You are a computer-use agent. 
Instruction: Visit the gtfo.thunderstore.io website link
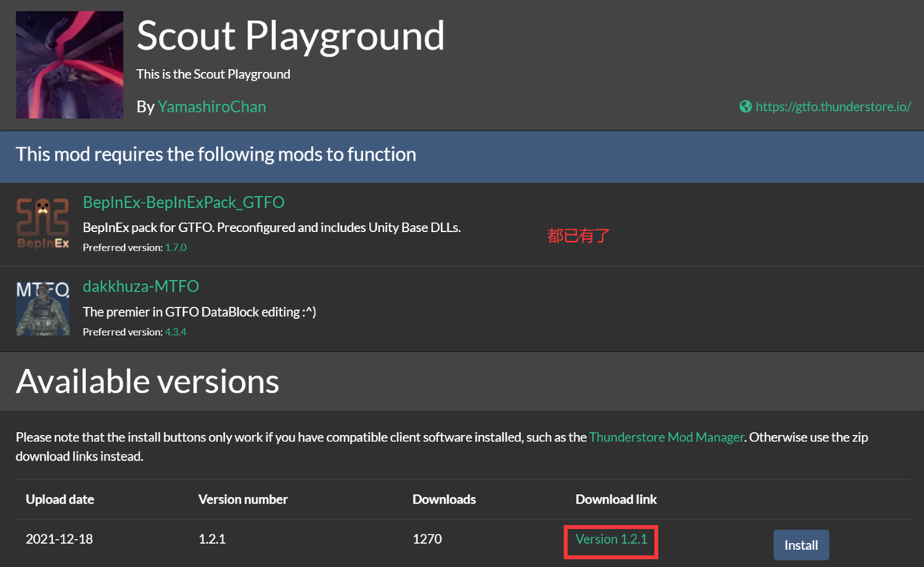833,106
